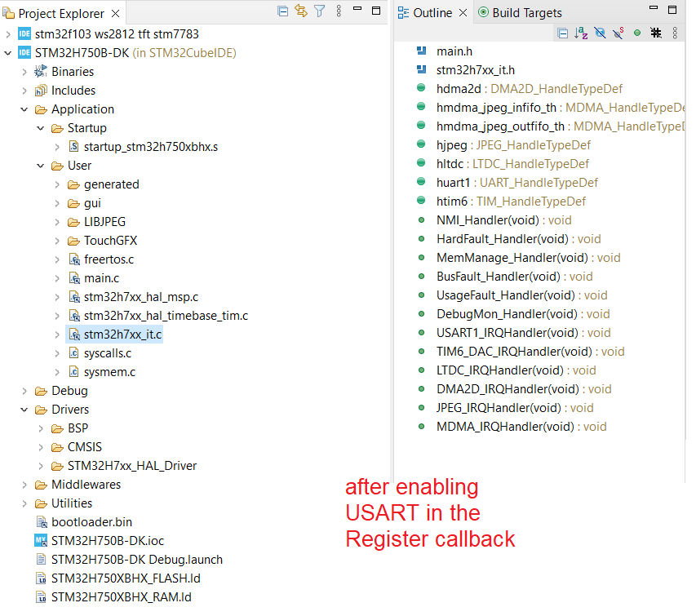Collapse the Application folder

[24, 109]
